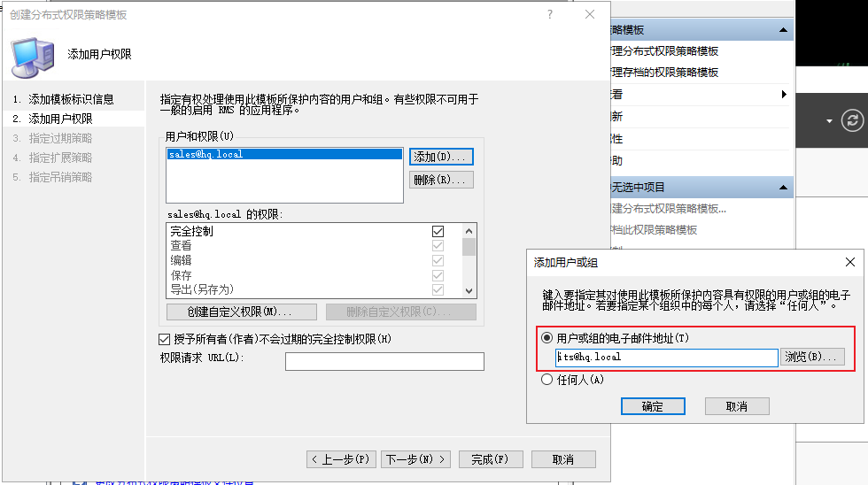The image size is (868, 485).
Task: Collapse the 略模板 actions section arrow
Action: click(x=783, y=30)
